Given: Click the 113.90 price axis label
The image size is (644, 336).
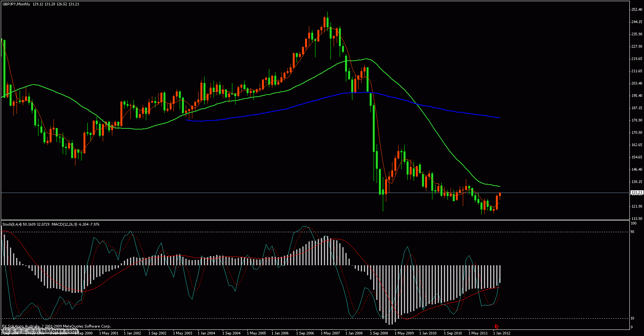Looking at the screenshot, I should [637, 219].
